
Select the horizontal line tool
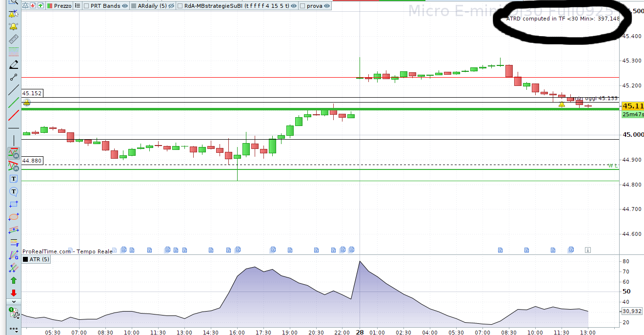pos(13,128)
